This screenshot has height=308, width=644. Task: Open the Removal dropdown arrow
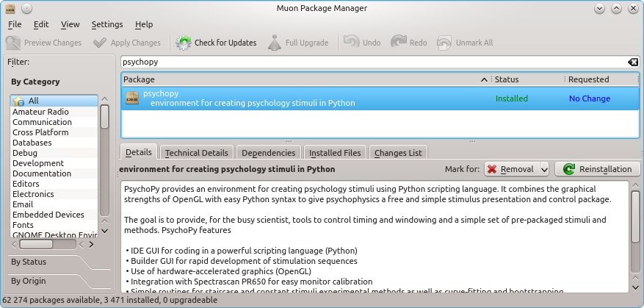pyautogui.click(x=543, y=169)
